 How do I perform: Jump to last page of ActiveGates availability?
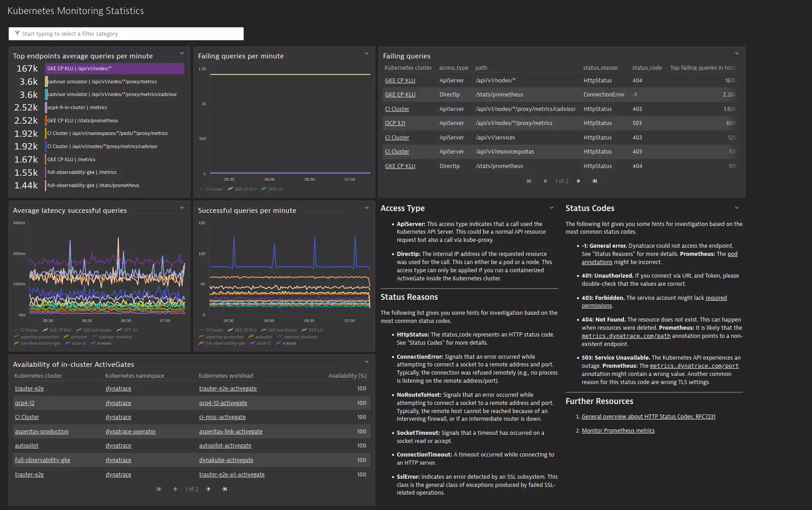tap(224, 489)
